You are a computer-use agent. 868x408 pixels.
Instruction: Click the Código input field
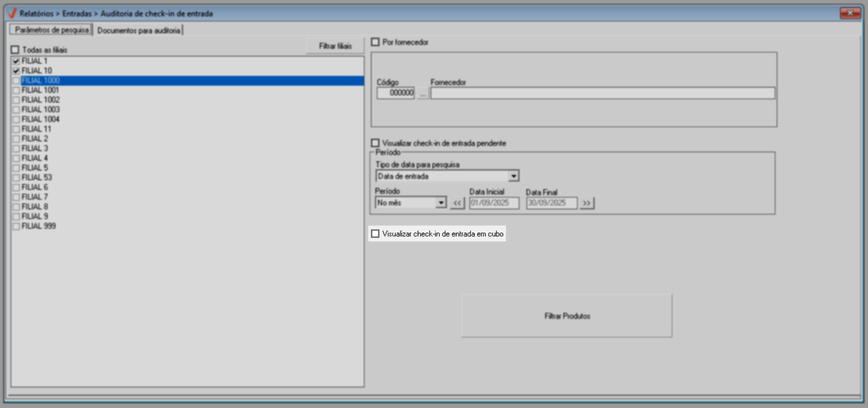[395, 93]
